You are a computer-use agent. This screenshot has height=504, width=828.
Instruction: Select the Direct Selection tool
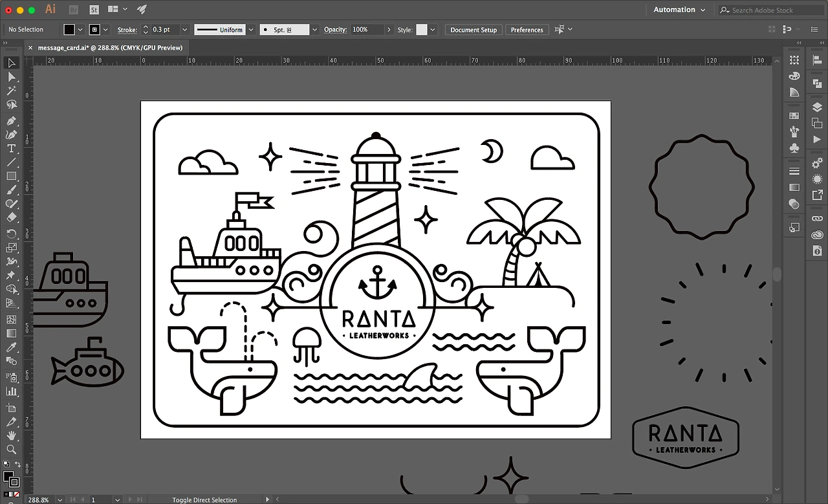point(11,77)
